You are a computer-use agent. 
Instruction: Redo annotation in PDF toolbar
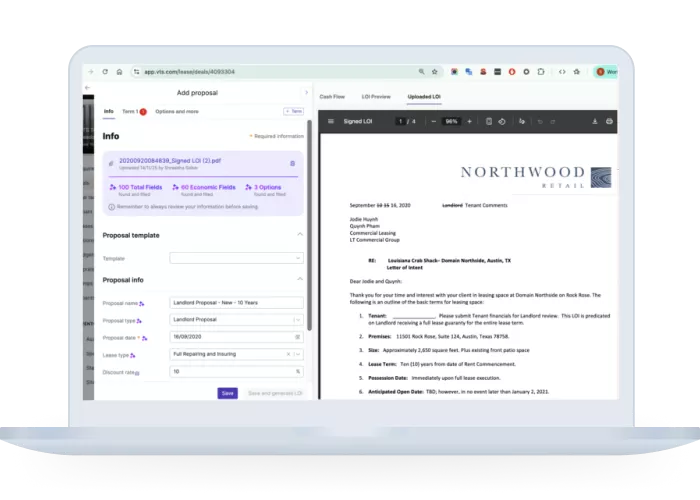coord(553,121)
